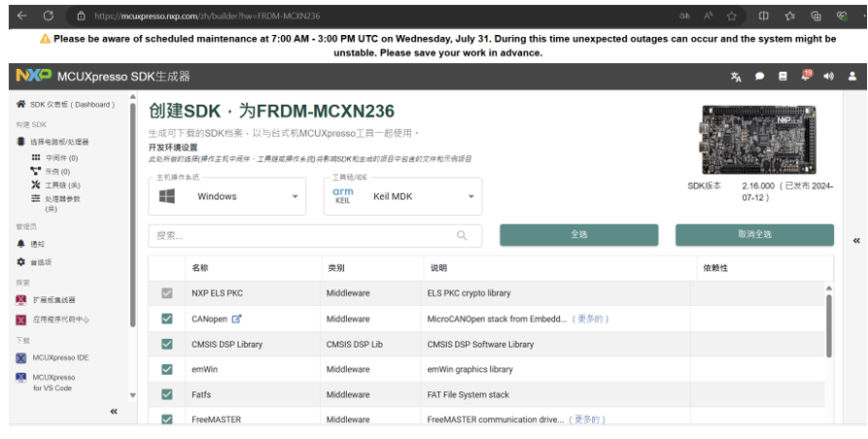The image size is (868, 439).
Task: Click the component search input field
Action: coord(301,235)
